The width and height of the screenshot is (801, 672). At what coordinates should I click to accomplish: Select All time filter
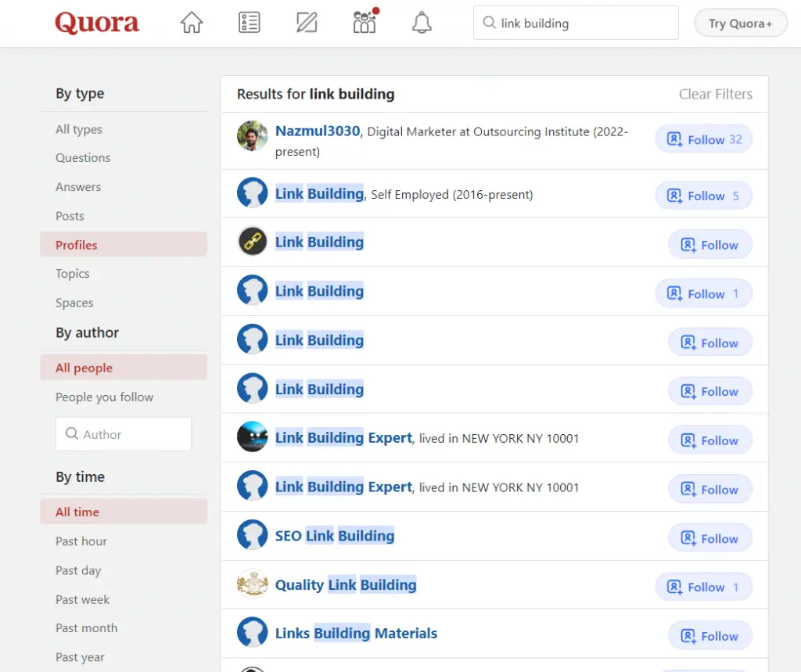pos(124,512)
